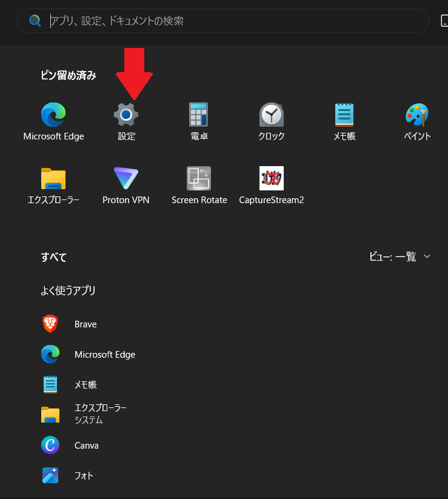The width and height of the screenshot is (448, 499).
Task: Click the phone icon beside search bar
Action: pos(444,21)
